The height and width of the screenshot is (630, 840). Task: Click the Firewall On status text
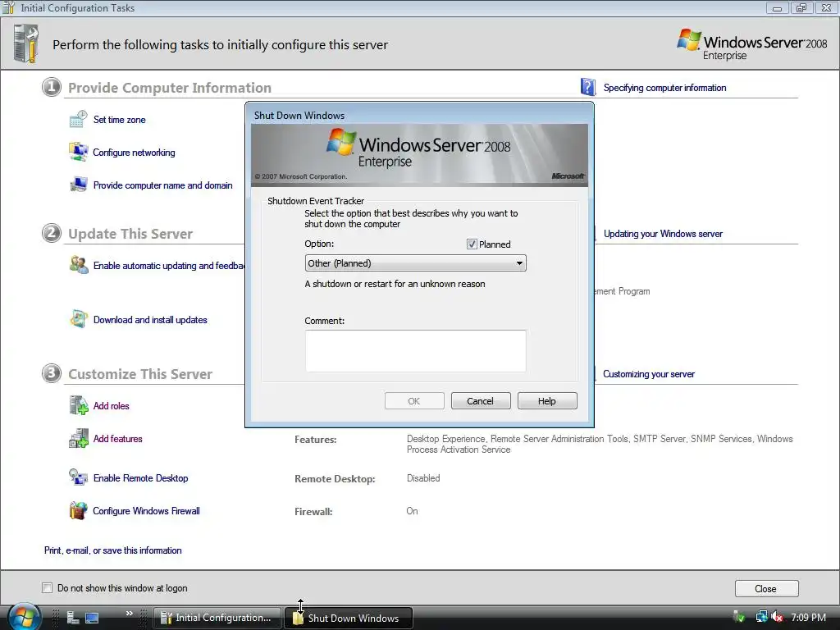click(412, 511)
